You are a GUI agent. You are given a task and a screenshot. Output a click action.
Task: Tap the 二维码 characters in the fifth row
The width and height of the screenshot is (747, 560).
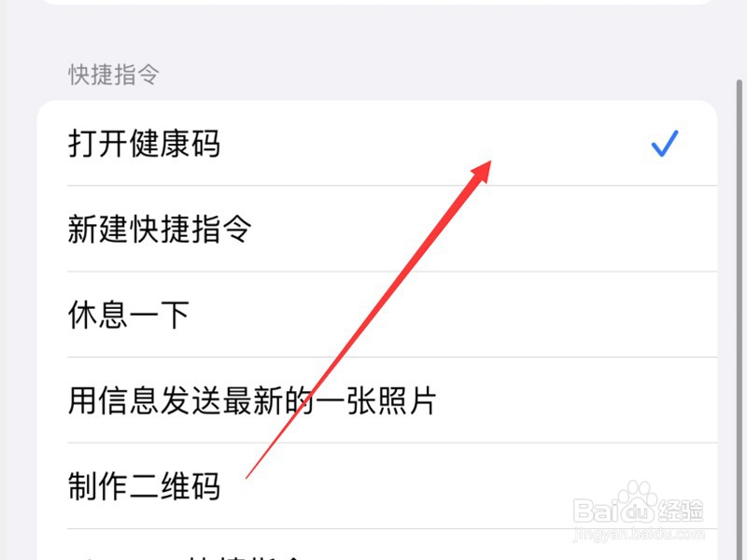tap(175, 486)
